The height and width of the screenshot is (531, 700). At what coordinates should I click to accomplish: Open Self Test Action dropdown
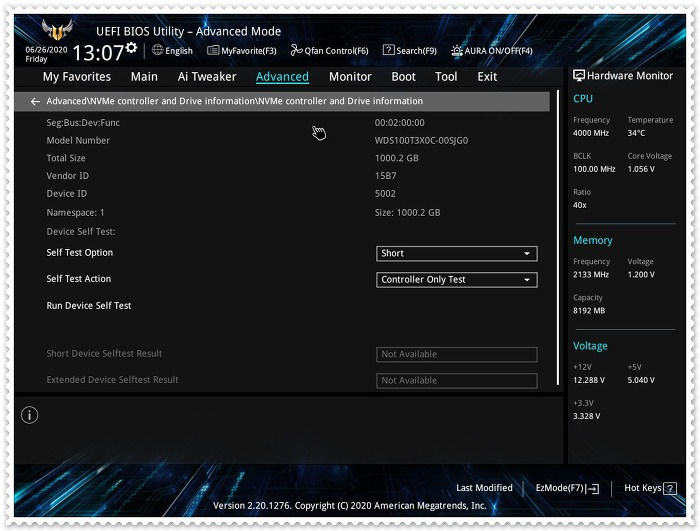tap(456, 280)
